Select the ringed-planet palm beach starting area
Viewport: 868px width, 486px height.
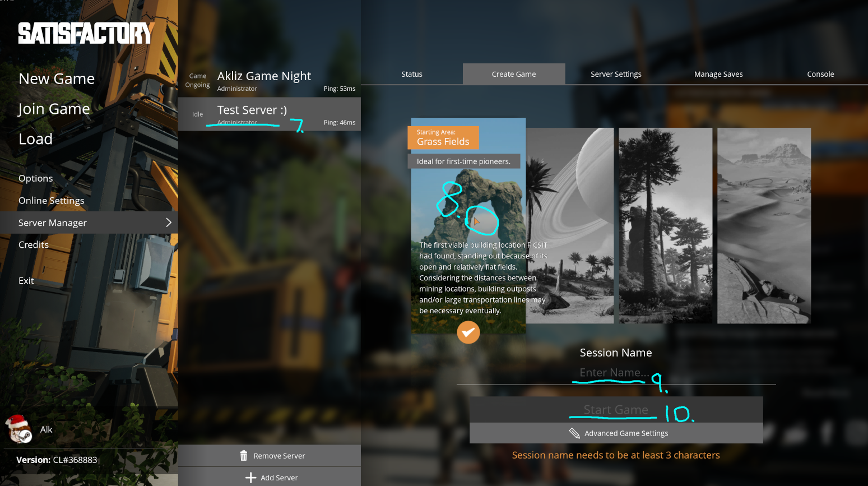point(570,225)
